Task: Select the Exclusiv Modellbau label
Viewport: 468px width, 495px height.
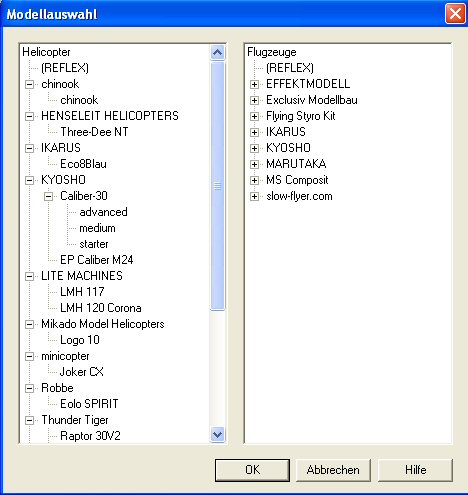Action: [x=312, y=100]
